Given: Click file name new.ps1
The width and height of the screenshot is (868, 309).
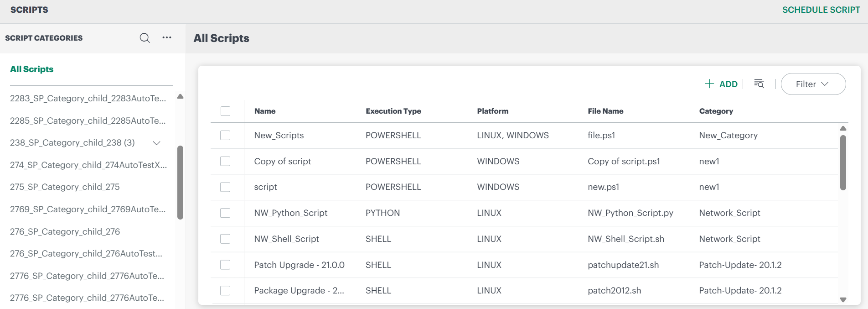Looking at the screenshot, I should (x=604, y=187).
